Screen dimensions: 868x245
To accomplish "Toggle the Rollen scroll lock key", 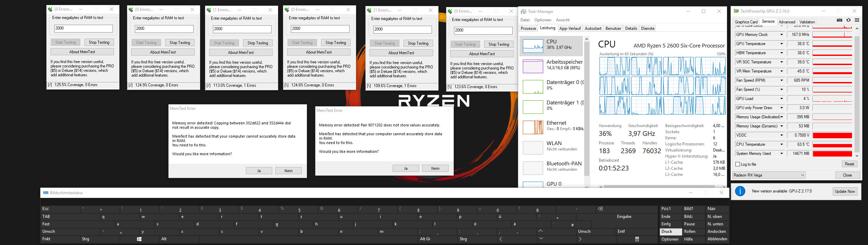I will [x=693, y=231].
